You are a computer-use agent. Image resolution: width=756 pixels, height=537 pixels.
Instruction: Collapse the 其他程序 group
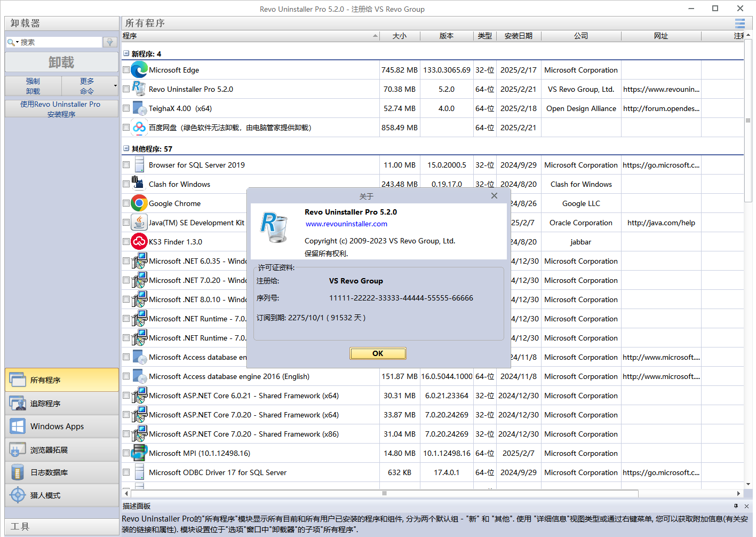tap(126, 149)
